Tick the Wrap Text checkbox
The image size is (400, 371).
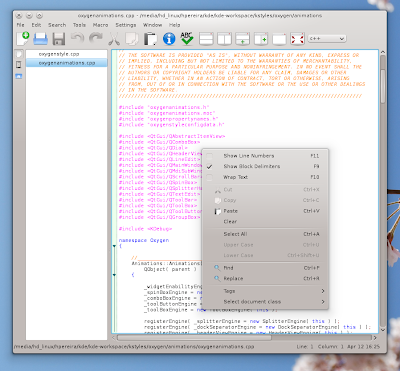(209, 177)
